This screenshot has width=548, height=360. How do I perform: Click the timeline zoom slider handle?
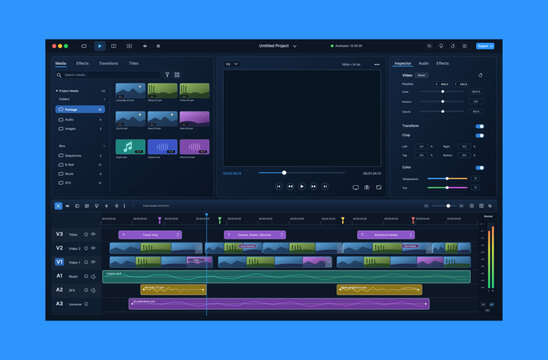pos(448,206)
